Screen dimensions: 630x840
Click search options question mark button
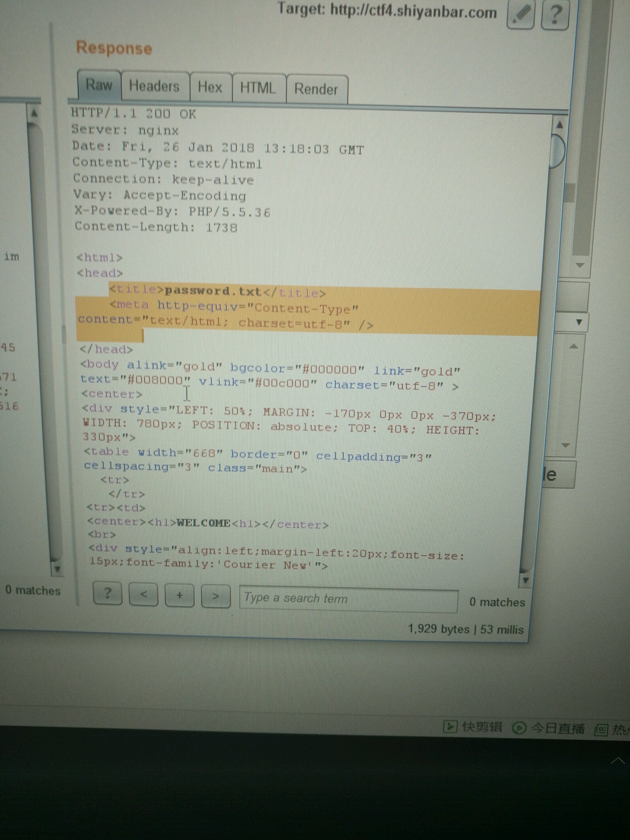tap(107, 593)
